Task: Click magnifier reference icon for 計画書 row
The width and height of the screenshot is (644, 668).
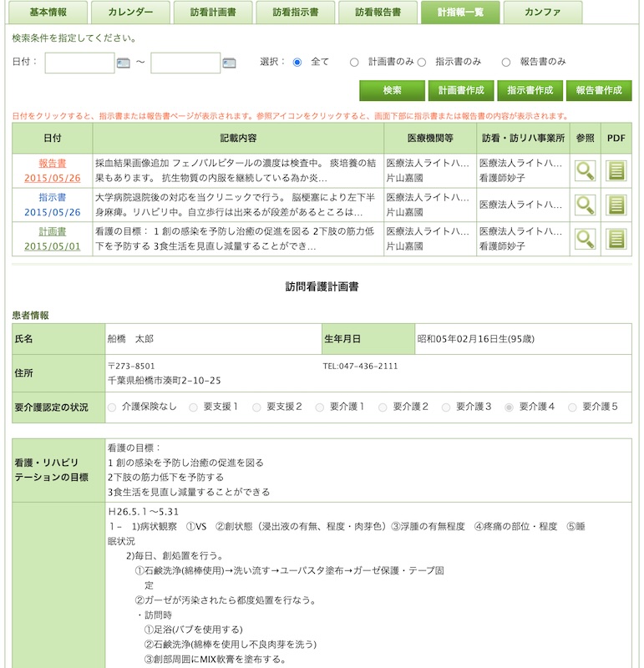Action: tap(585, 239)
